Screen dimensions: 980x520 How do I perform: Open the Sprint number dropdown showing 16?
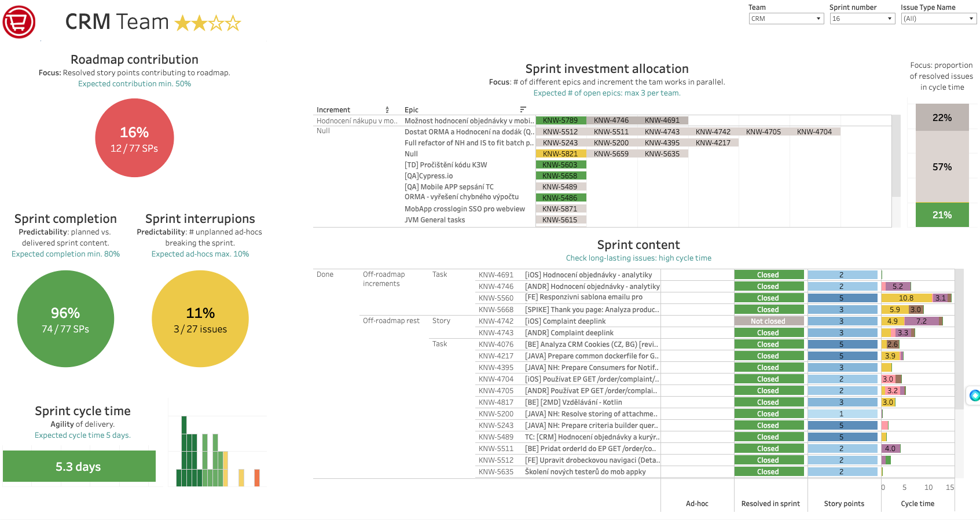[x=862, y=19]
